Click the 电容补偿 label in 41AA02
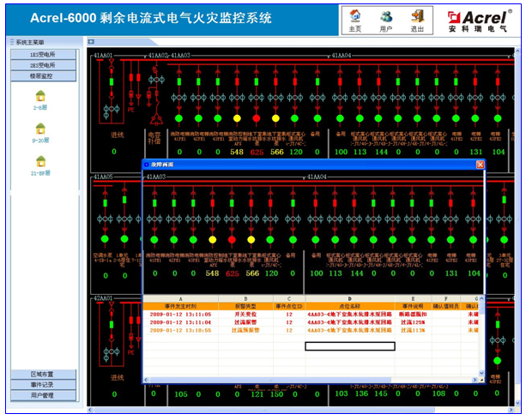Viewport: 526px width, 420px height. [154, 138]
